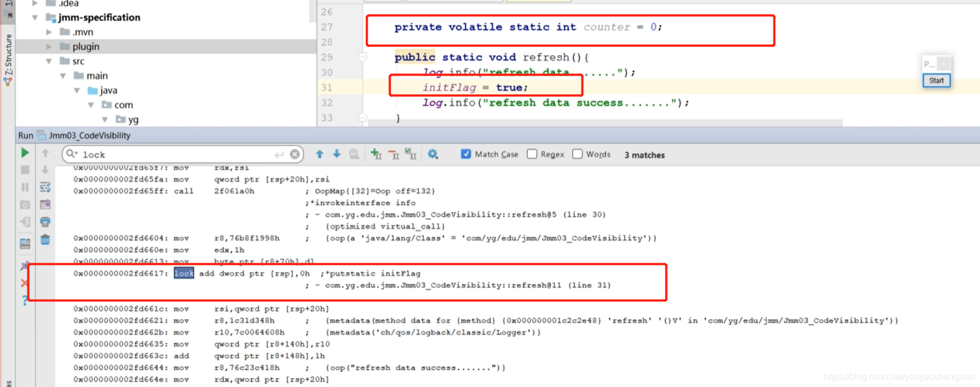
Task: Enable the Regex checkbox
Action: click(532, 154)
